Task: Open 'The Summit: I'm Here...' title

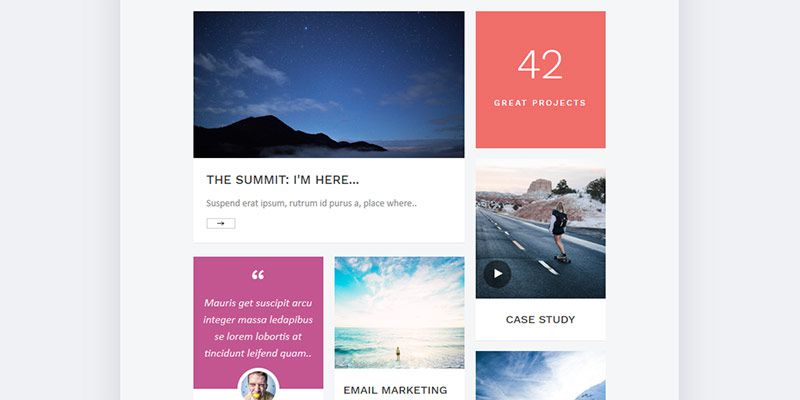Action: 283,180
